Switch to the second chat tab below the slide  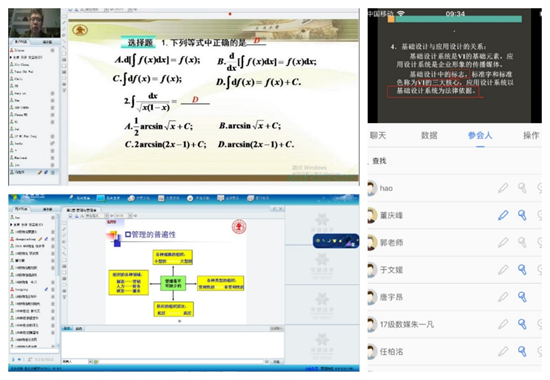coord(79,328)
